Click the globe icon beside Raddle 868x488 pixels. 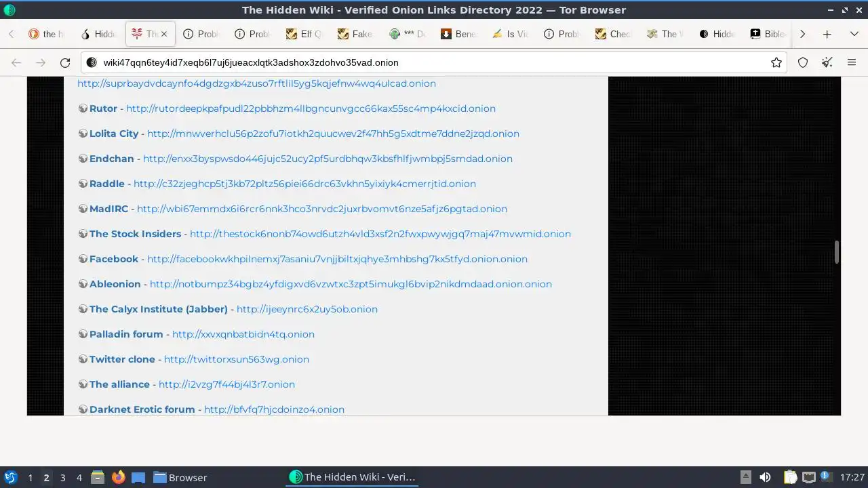tap(83, 184)
